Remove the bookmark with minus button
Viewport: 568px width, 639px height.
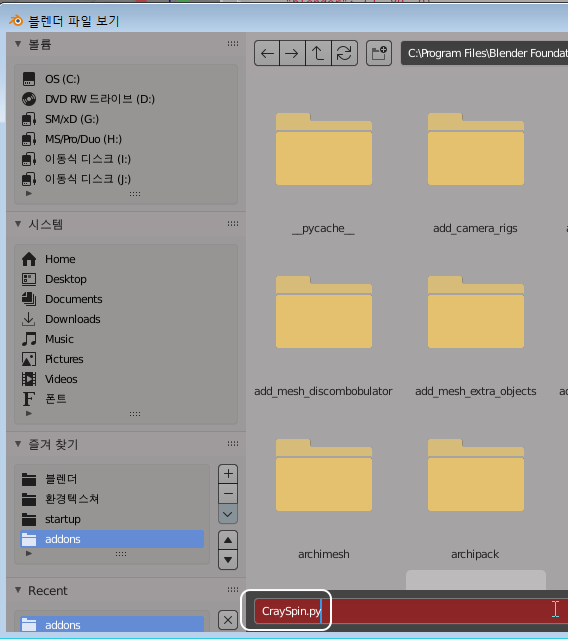click(x=228, y=494)
